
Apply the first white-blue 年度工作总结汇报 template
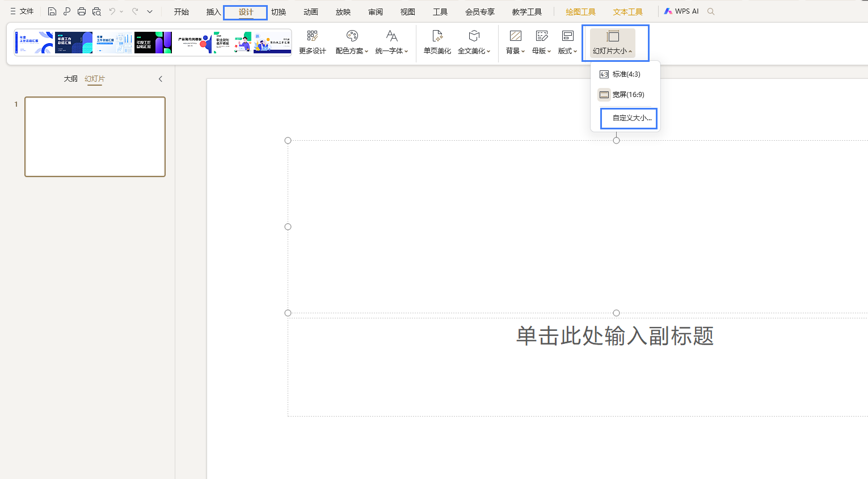(x=34, y=43)
